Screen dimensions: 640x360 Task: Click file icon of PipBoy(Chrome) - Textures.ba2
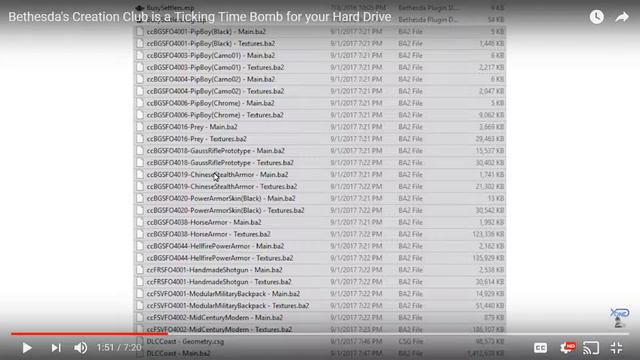[140, 115]
